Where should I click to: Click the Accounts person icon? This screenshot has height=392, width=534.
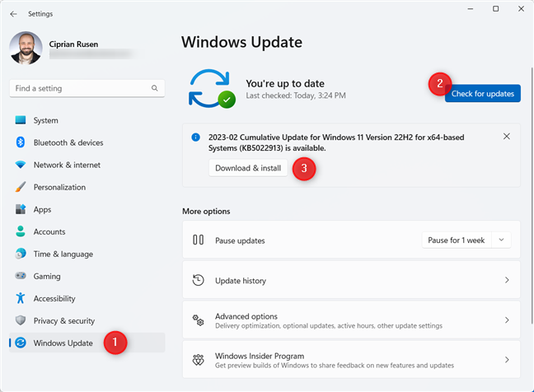(21, 231)
